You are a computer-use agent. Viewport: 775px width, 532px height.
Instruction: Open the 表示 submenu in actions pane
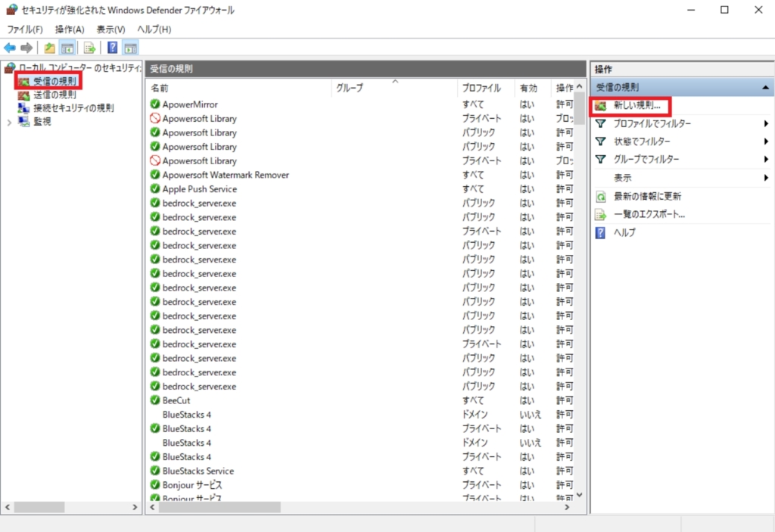tap(623, 178)
